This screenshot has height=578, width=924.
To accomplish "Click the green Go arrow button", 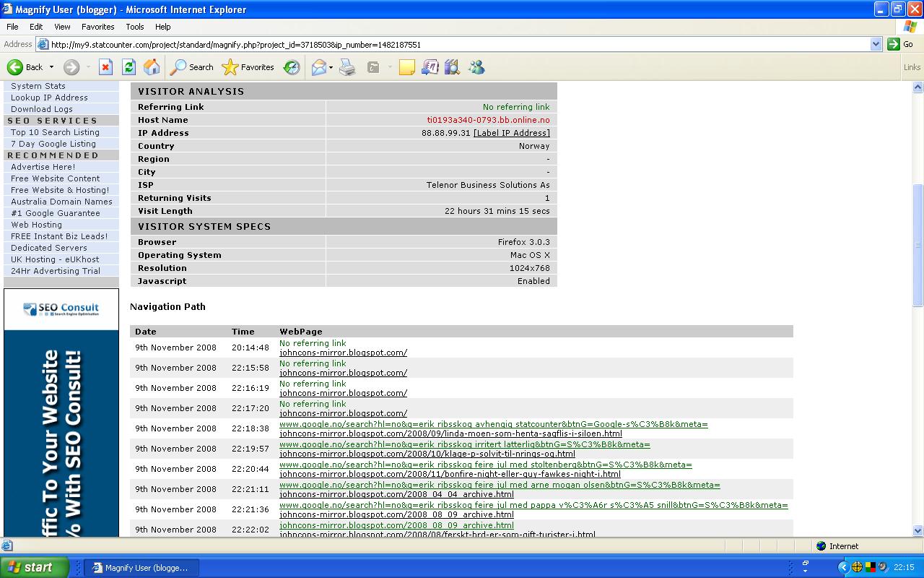I will 894,44.
